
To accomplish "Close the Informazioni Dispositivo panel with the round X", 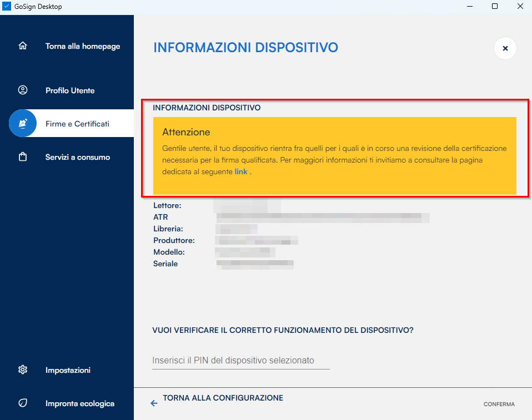I will (x=505, y=48).
